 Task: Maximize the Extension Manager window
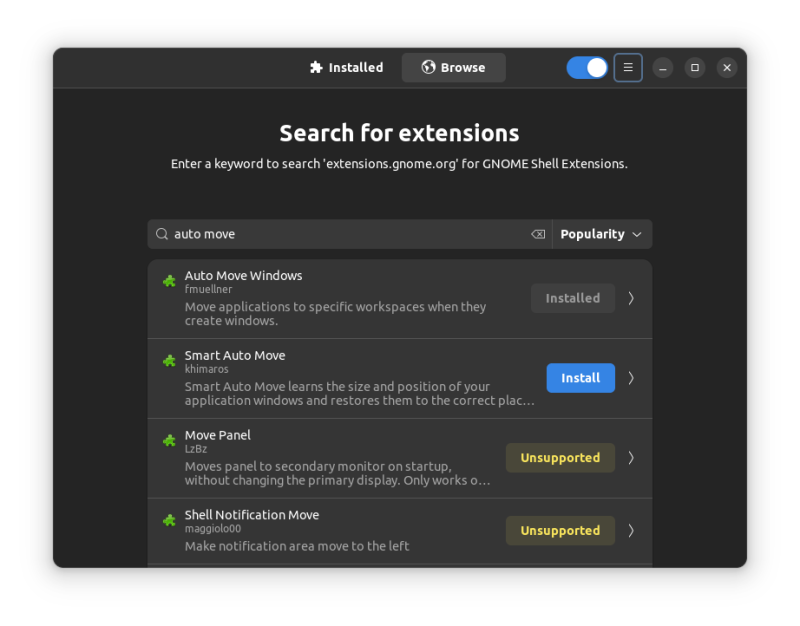pos(695,67)
